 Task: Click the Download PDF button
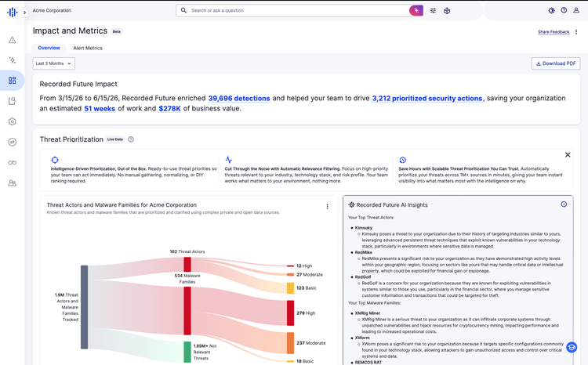click(x=556, y=63)
